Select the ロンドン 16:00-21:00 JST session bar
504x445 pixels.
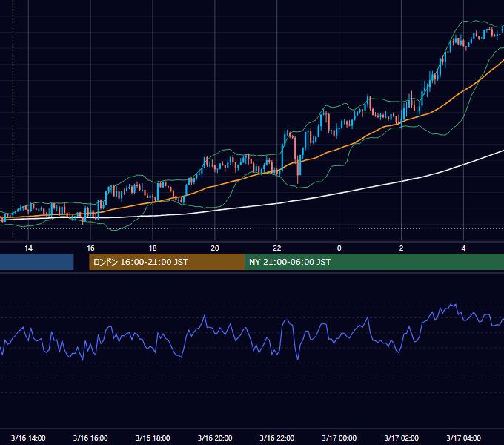[x=167, y=262]
